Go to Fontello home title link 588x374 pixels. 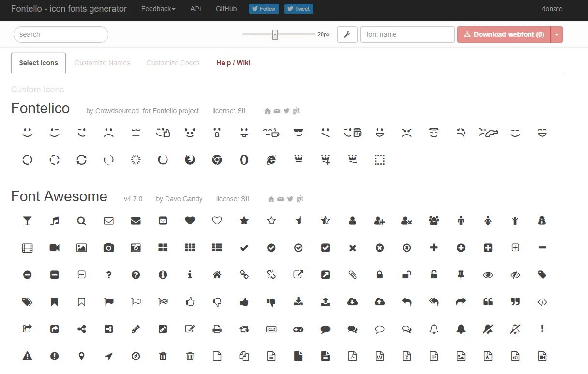69,9
